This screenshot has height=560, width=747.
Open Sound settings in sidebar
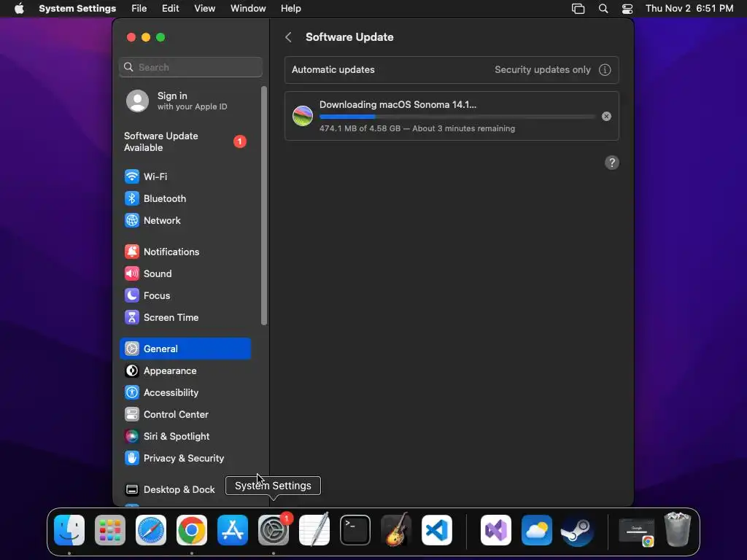point(185,274)
